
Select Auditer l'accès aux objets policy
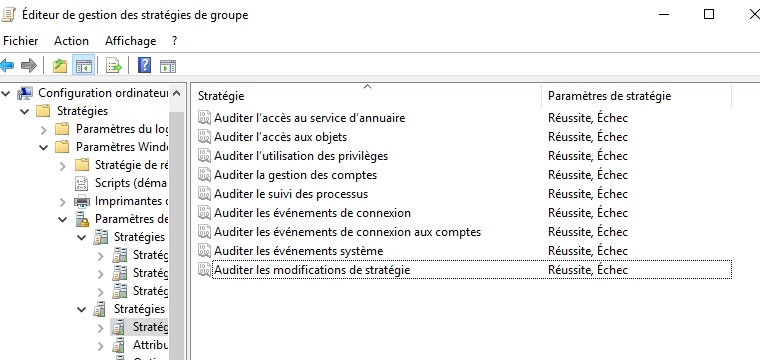tap(280, 137)
